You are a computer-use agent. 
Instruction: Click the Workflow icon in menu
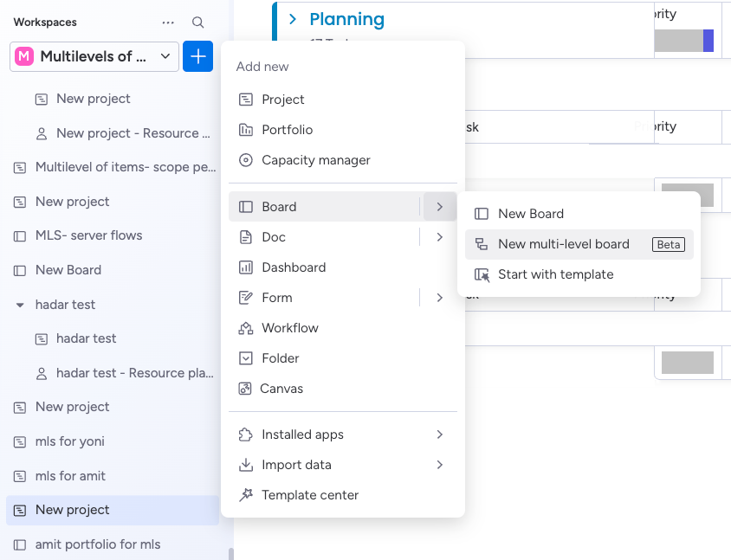(x=245, y=328)
